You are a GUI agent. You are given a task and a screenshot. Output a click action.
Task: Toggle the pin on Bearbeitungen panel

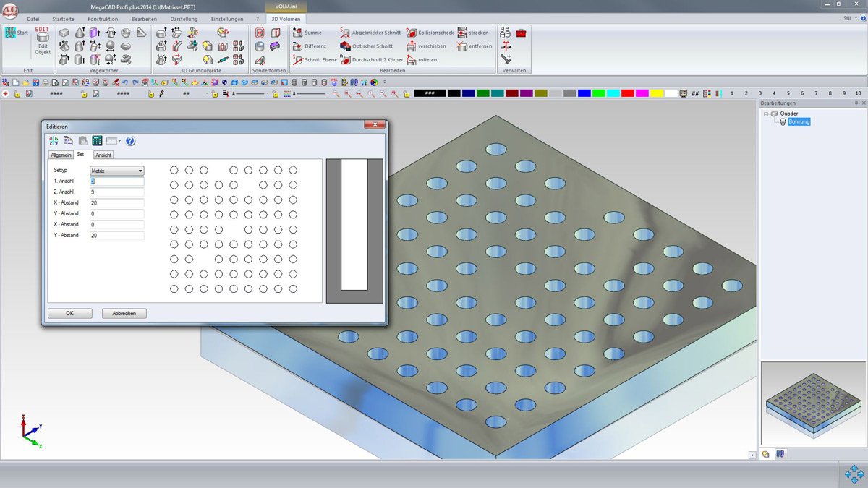856,103
